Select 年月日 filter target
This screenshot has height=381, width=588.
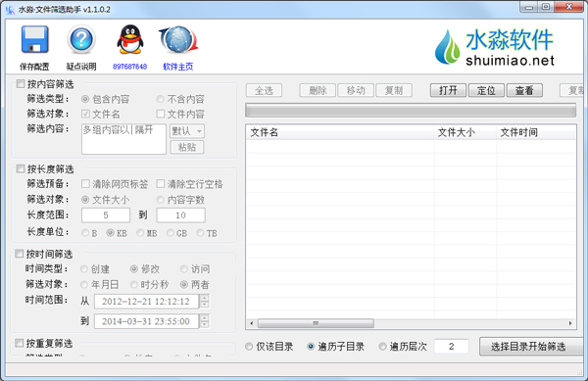[x=84, y=285]
